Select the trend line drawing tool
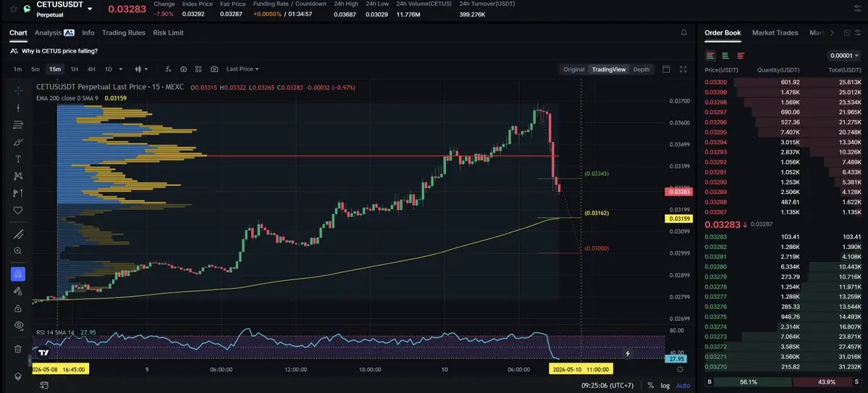The image size is (868, 393). (17, 107)
